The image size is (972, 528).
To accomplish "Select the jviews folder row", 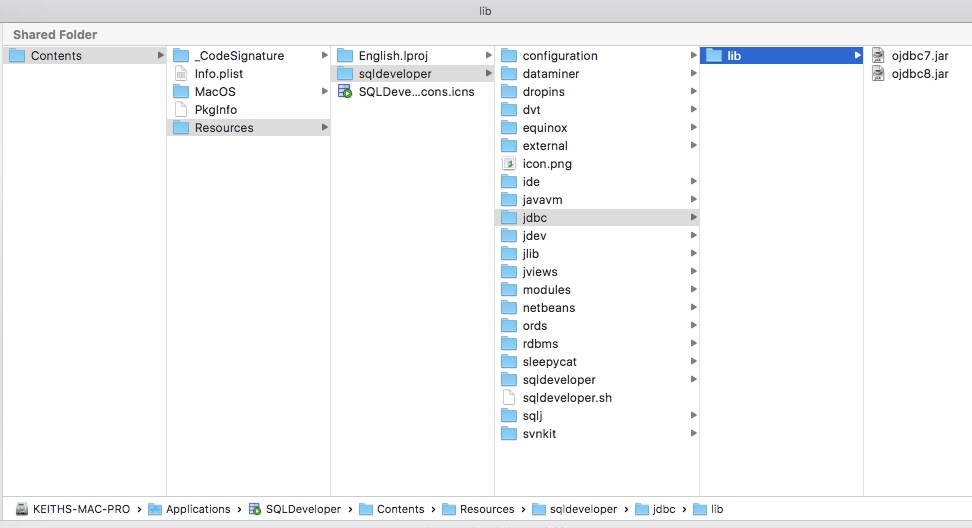I will [598, 271].
